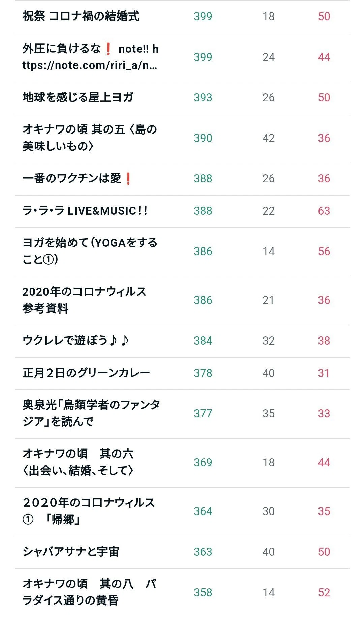Select the 地球を感じる屋上ヨガ article
This screenshot has width=364, height=617.
pos(78,97)
